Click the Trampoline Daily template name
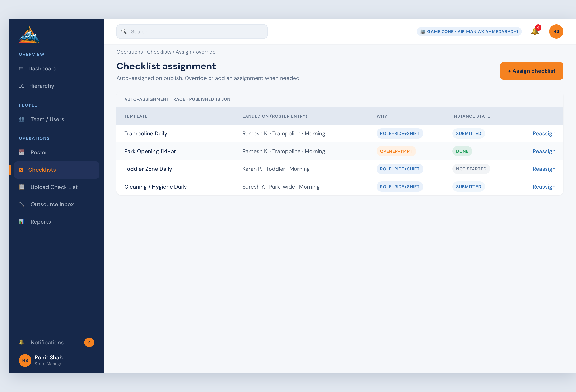 point(146,134)
